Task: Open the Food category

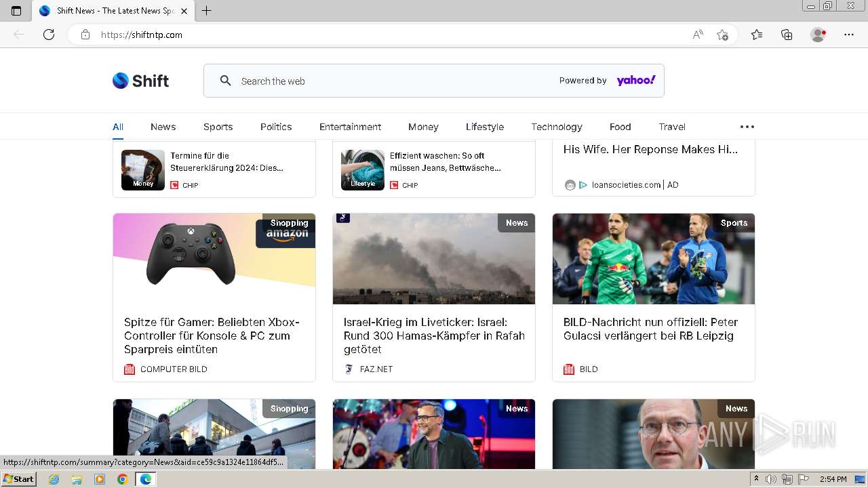Action: click(620, 127)
